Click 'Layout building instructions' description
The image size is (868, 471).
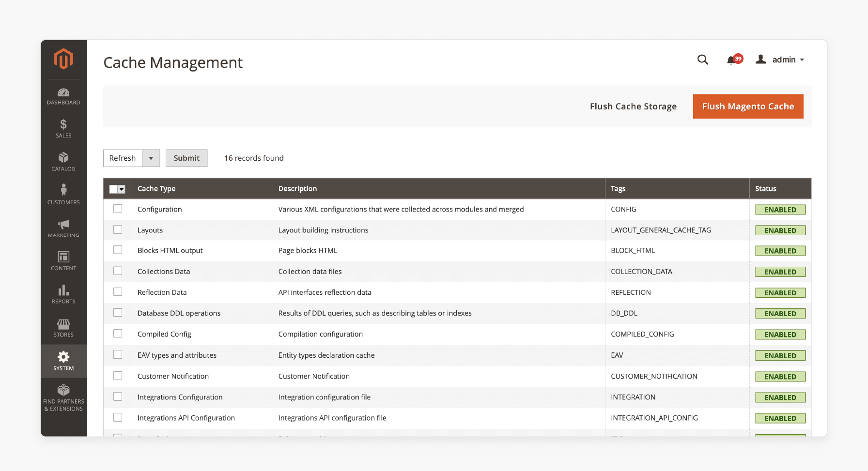(x=323, y=230)
